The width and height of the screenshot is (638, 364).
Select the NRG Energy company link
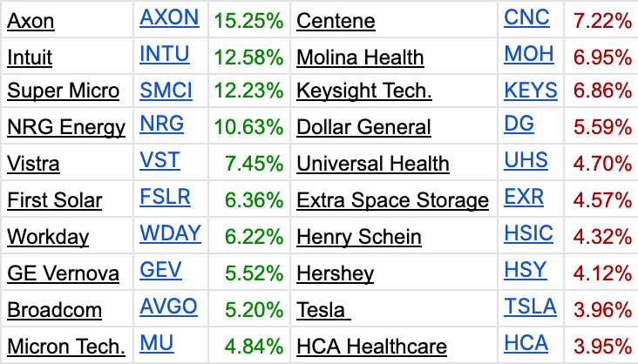[x=66, y=128]
